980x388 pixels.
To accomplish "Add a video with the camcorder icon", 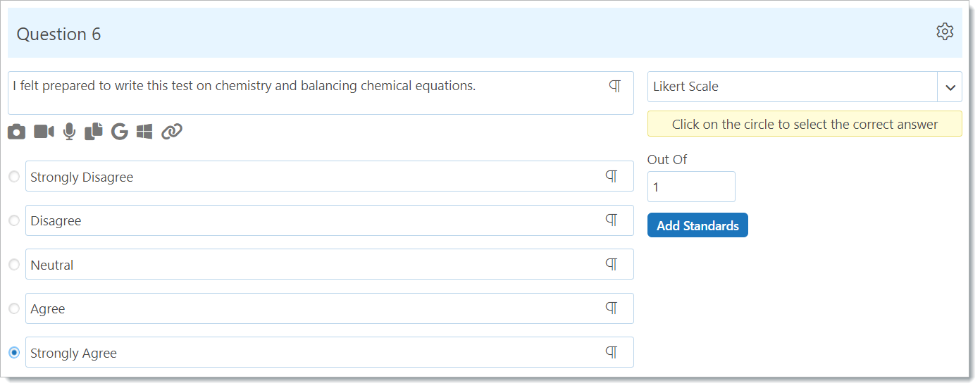I will [x=44, y=132].
